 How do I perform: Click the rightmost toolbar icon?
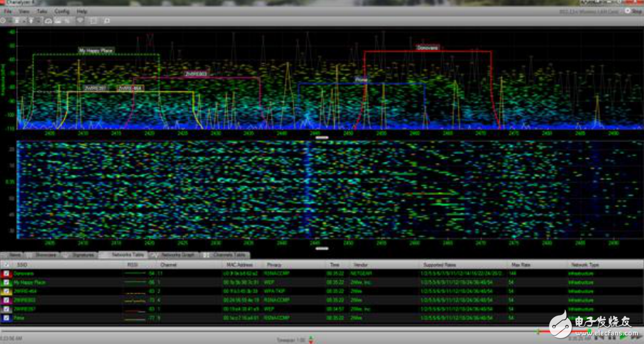(x=107, y=21)
